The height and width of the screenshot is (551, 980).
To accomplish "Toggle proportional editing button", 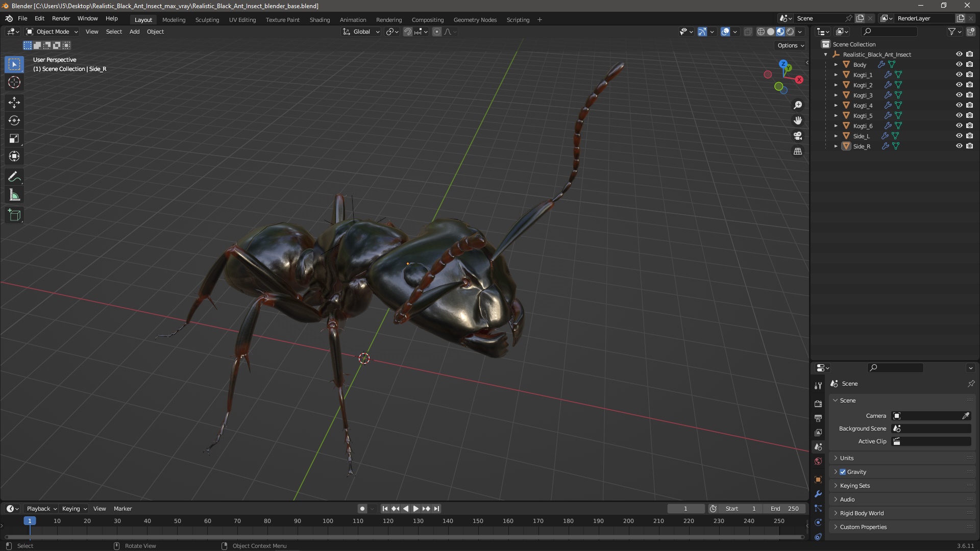I will click(x=437, y=32).
